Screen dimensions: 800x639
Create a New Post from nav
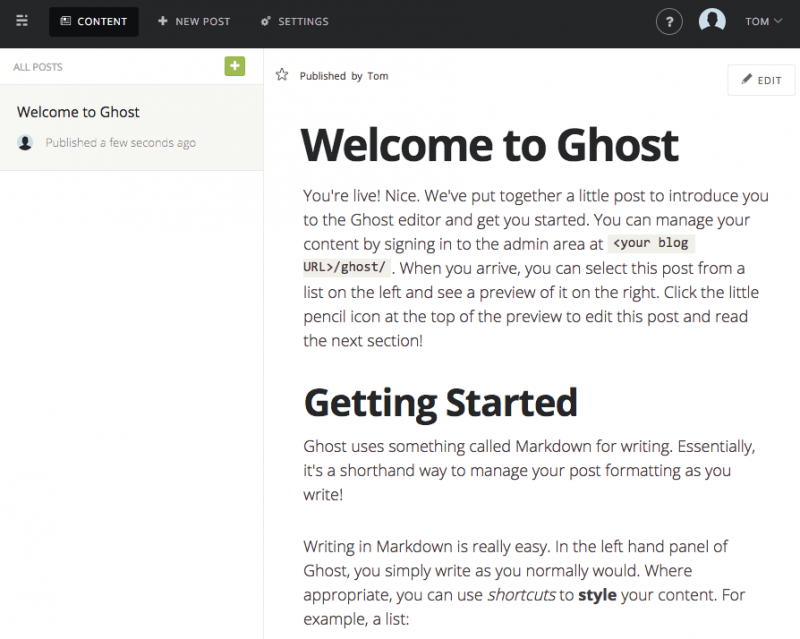click(194, 21)
